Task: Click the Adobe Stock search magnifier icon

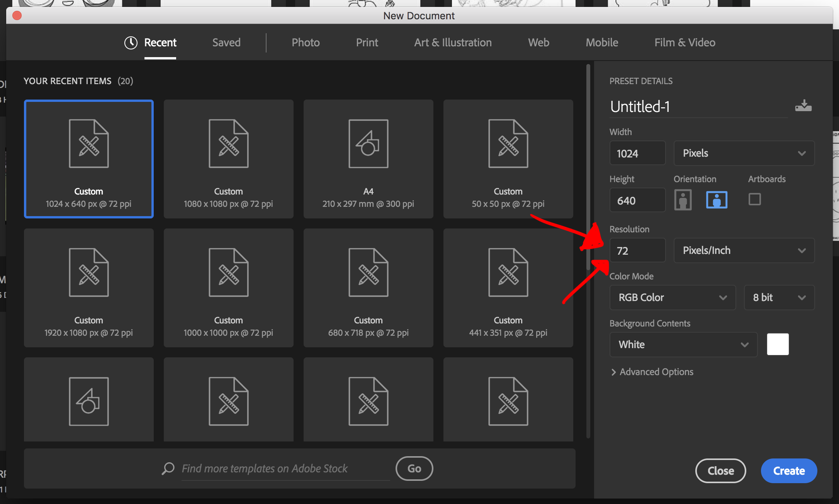Action: (168, 468)
